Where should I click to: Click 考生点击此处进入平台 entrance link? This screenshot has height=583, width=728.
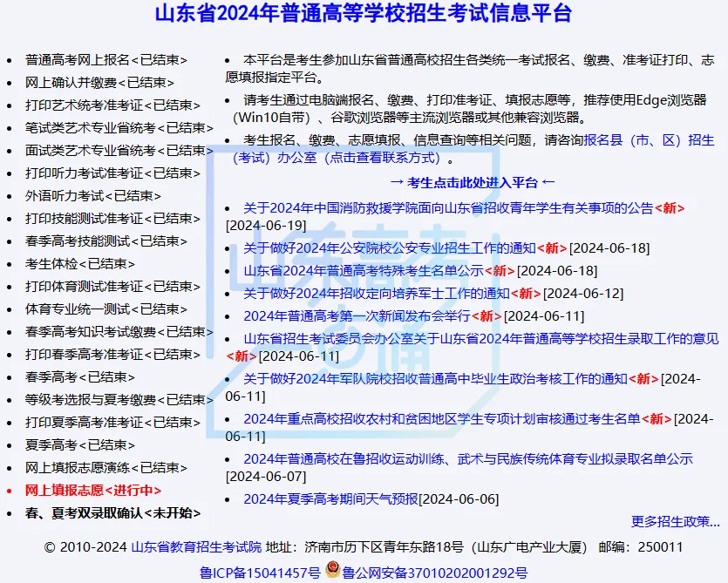(476, 182)
